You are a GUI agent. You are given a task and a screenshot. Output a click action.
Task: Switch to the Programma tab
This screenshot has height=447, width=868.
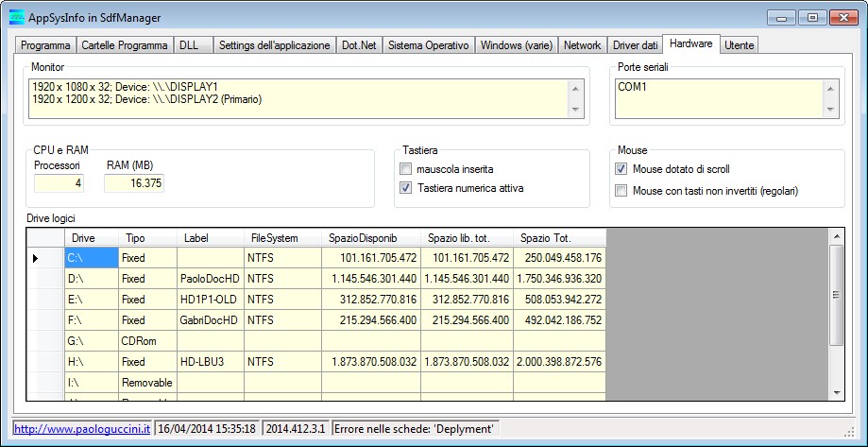(45, 45)
